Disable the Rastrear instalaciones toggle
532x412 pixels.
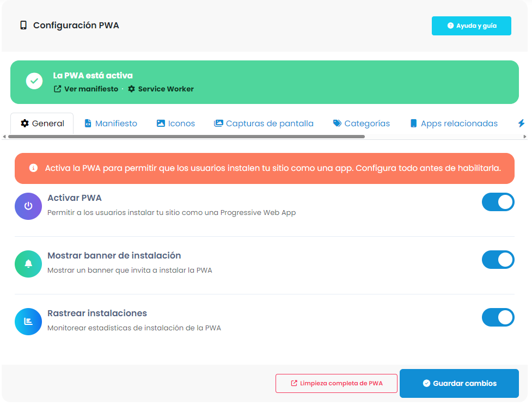[498, 317]
